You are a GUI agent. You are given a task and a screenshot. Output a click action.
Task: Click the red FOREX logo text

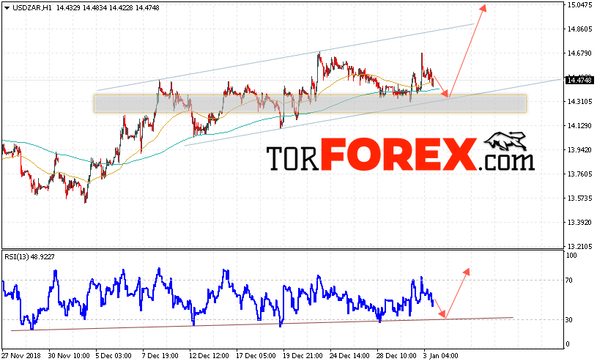pos(398,155)
